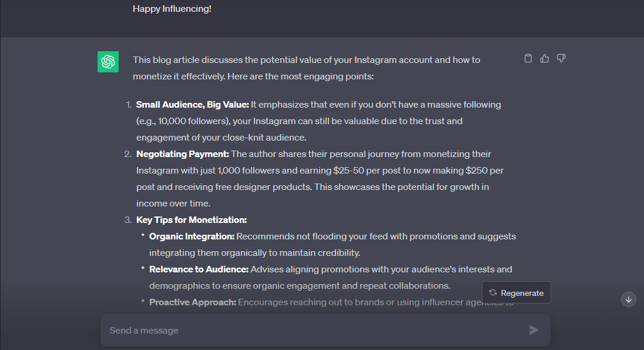Focus the Send a message input field
Viewport: 644px width, 350px height.
[x=311, y=330]
